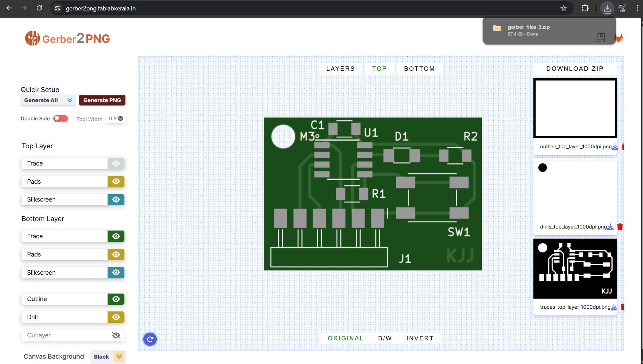643x364 pixels.
Task: Switch to the LAYERS view
Action: (340, 68)
